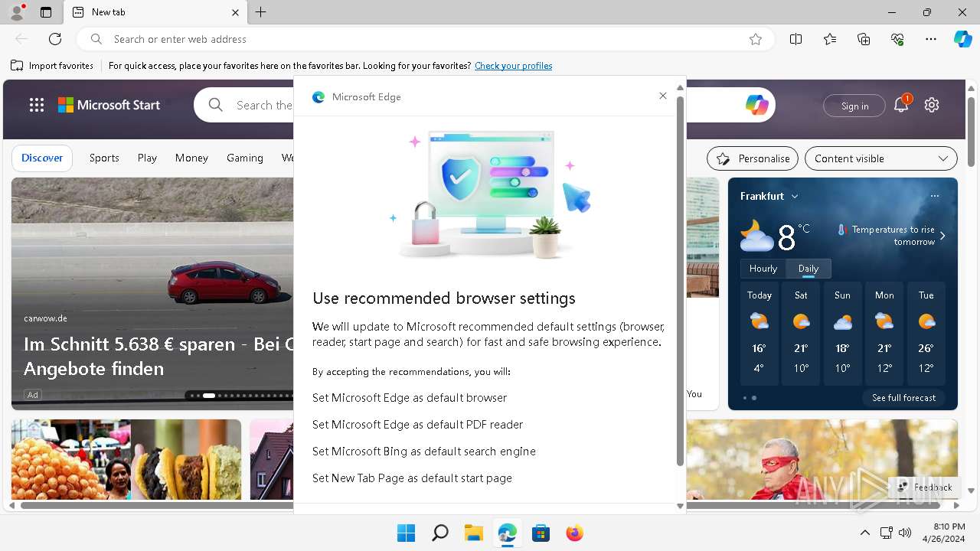Open Browser essentials heart icon
The image size is (980, 551).
click(x=897, y=39)
